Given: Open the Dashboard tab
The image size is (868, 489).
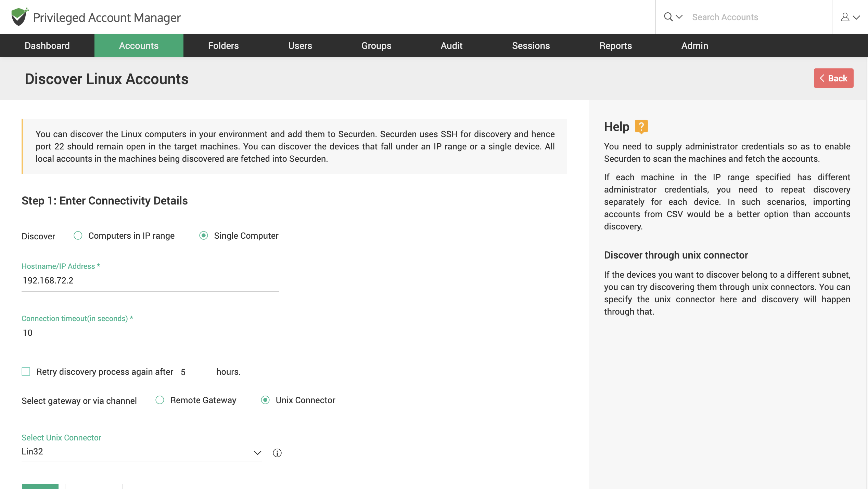Looking at the screenshot, I should (x=47, y=45).
